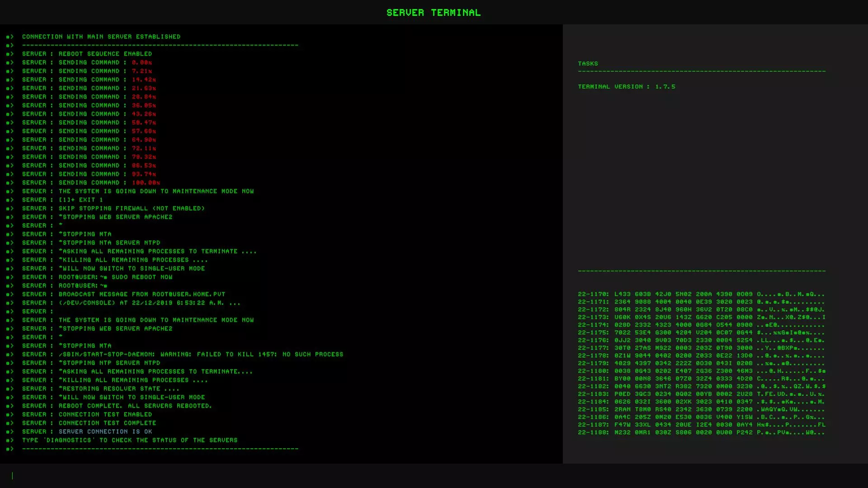
Task: Click the 'ROOT@USER:~# SUDO REBOOT NOW' line
Action: tap(115, 277)
